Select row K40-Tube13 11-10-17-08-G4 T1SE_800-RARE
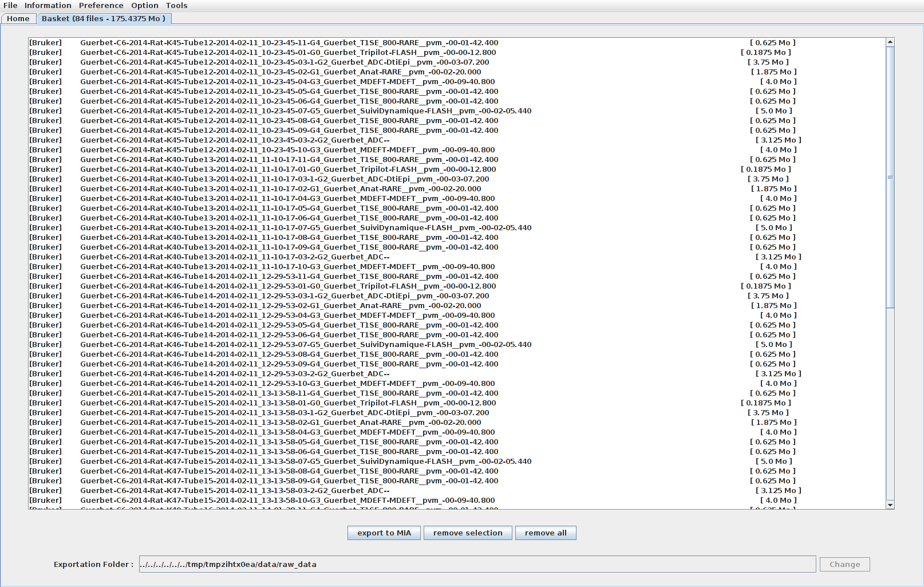The image size is (924, 587). (457, 237)
